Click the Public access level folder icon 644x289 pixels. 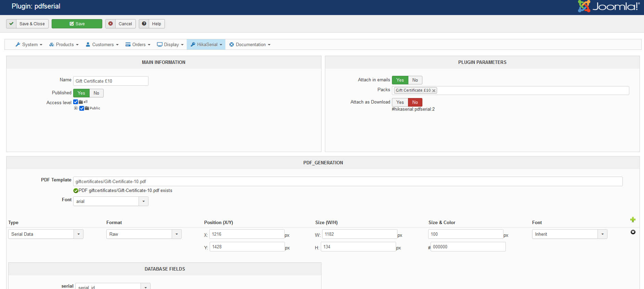(x=87, y=108)
